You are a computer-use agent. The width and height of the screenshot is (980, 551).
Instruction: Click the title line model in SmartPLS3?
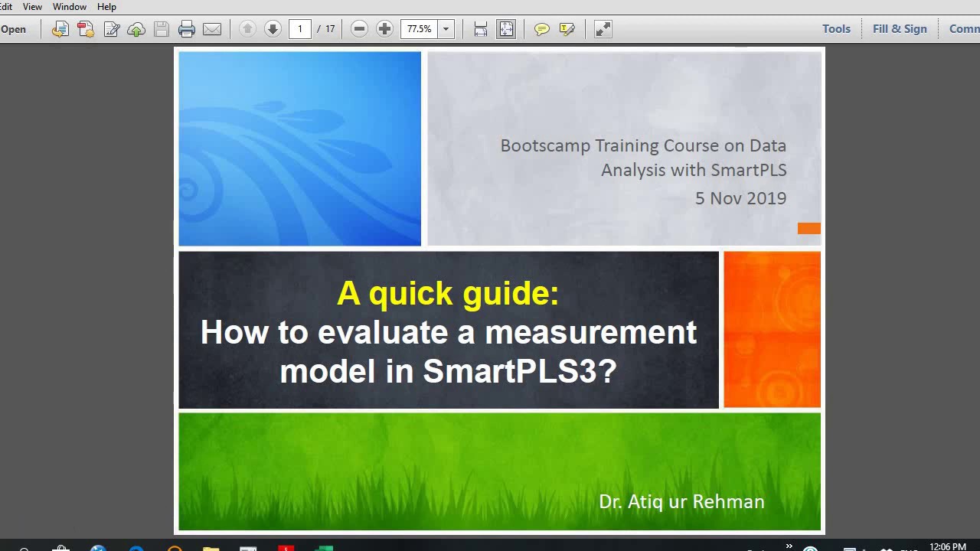tap(449, 371)
